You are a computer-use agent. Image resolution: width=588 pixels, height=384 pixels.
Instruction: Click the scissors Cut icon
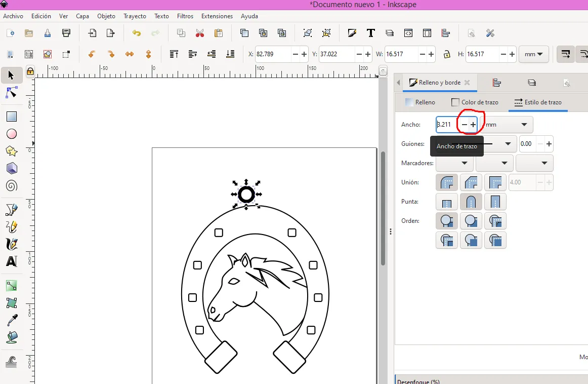coord(200,33)
